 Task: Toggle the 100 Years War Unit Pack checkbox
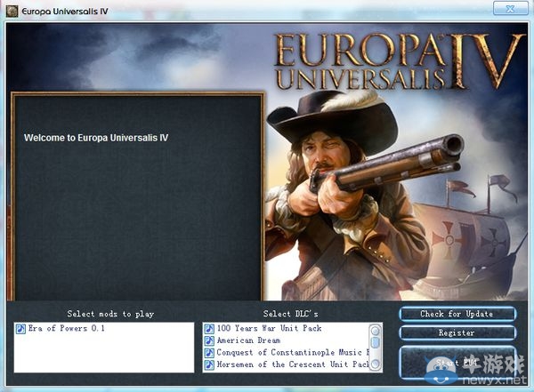click(x=209, y=328)
